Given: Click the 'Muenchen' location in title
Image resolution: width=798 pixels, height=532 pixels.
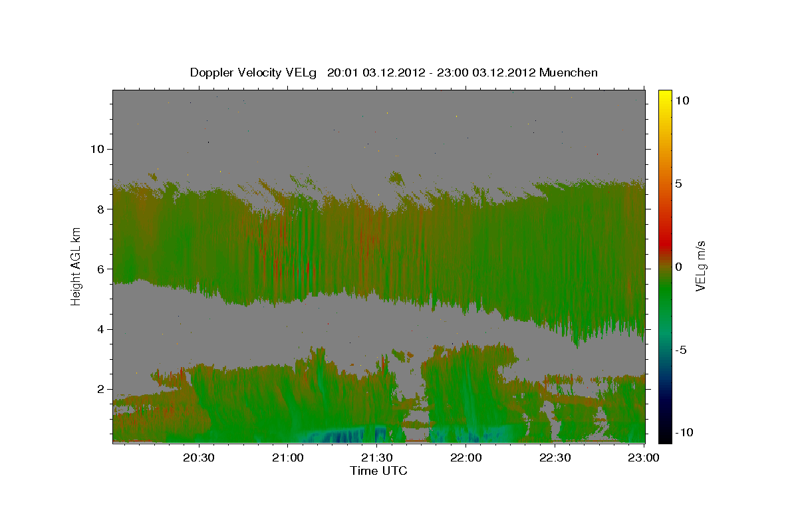Looking at the screenshot, I should click(x=569, y=72).
